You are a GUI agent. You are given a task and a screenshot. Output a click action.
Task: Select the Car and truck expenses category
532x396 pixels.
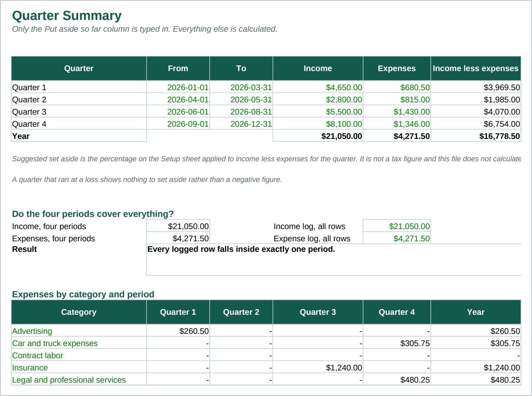79,343
